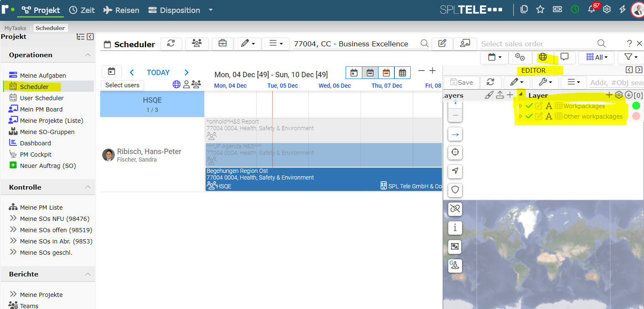Click the Addr, #Obj search field
This screenshot has height=309, width=644.
pyautogui.click(x=616, y=83)
